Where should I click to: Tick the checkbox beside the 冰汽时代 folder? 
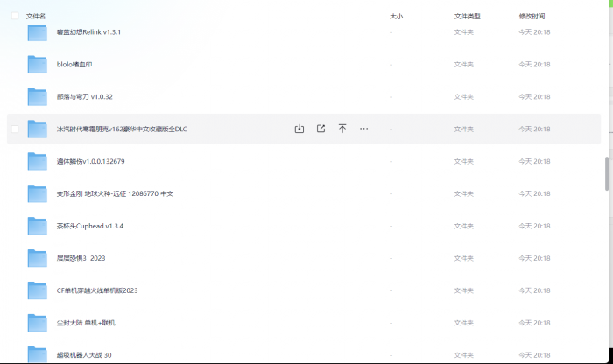pos(14,129)
